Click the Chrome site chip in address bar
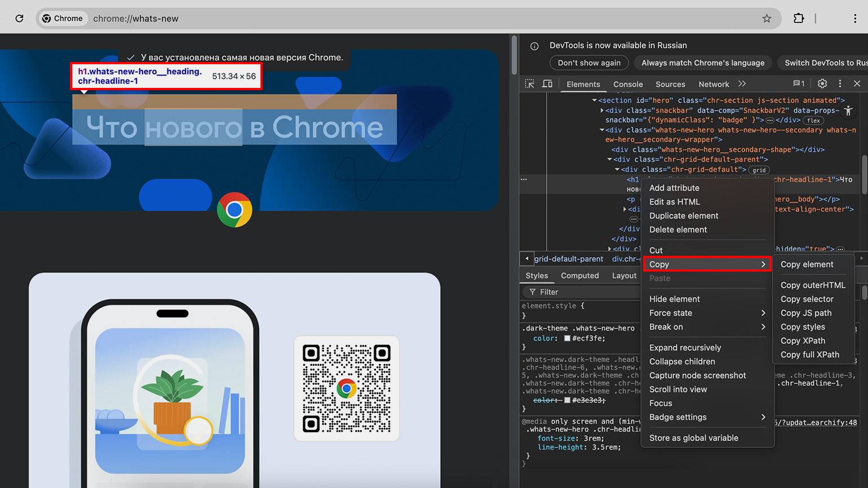This screenshot has width=868, height=488. [x=63, y=19]
